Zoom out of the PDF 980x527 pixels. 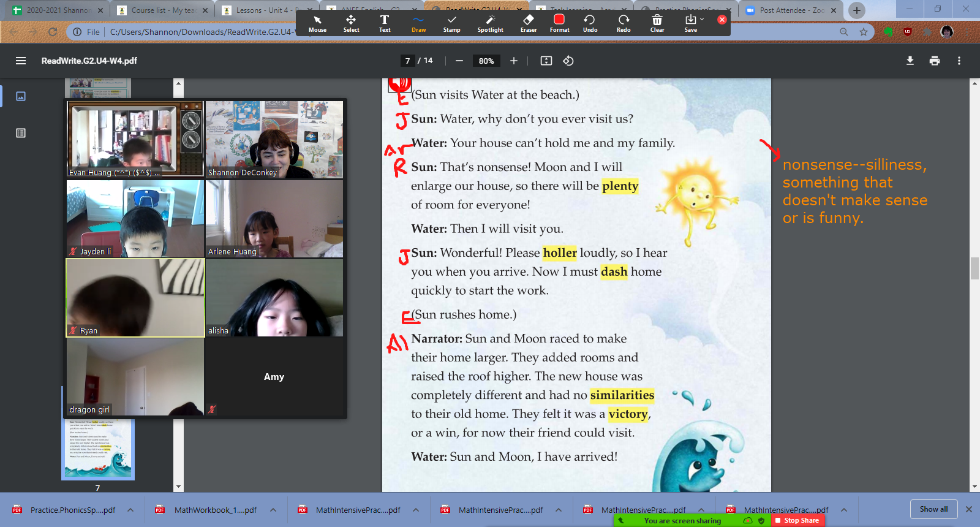459,61
